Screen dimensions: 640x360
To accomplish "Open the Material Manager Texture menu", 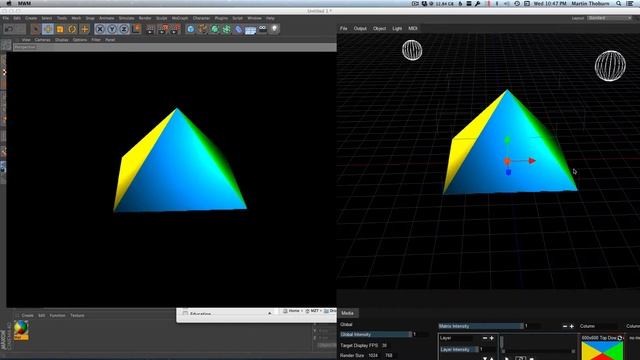I will (77, 316).
